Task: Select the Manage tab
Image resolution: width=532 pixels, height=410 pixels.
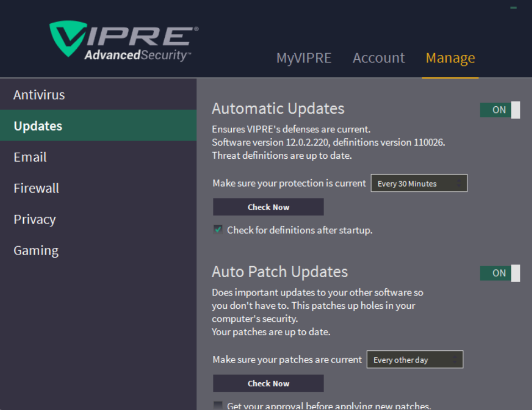Action: click(450, 58)
